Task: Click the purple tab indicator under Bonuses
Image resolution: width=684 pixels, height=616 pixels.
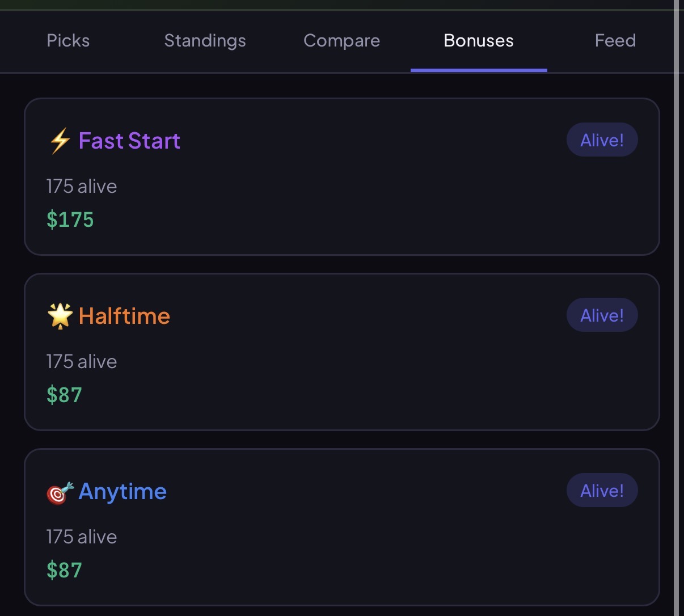Action: click(x=479, y=70)
